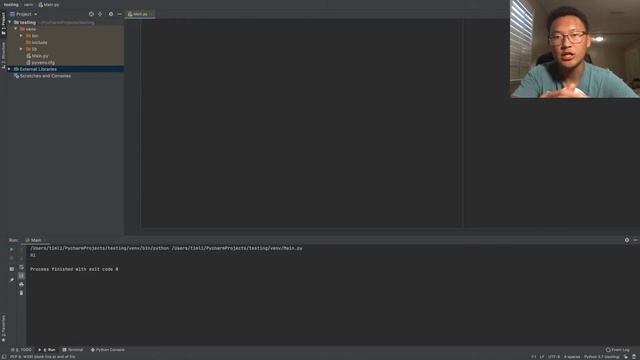Change the UTF-8 file encoding

click(554, 357)
